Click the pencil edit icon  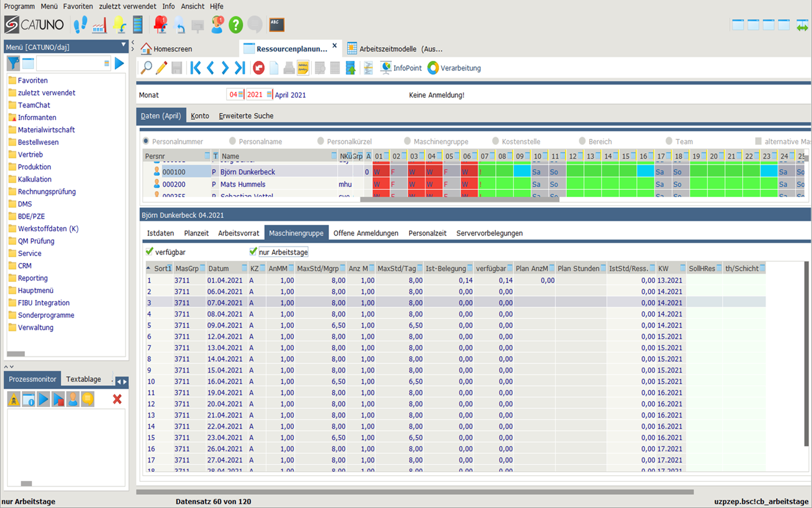pos(161,68)
